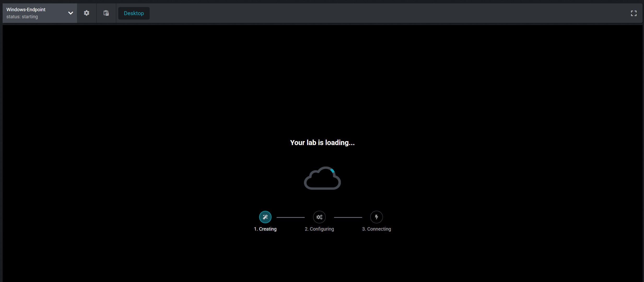Click the line between Configuring and Connecting
This screenshot has width=644, height=282.
[x=348, y=217]
